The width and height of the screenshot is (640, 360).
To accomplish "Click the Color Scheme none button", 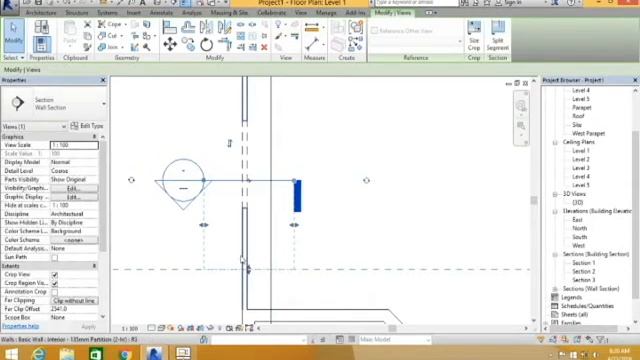I will (x=74, y=240).
